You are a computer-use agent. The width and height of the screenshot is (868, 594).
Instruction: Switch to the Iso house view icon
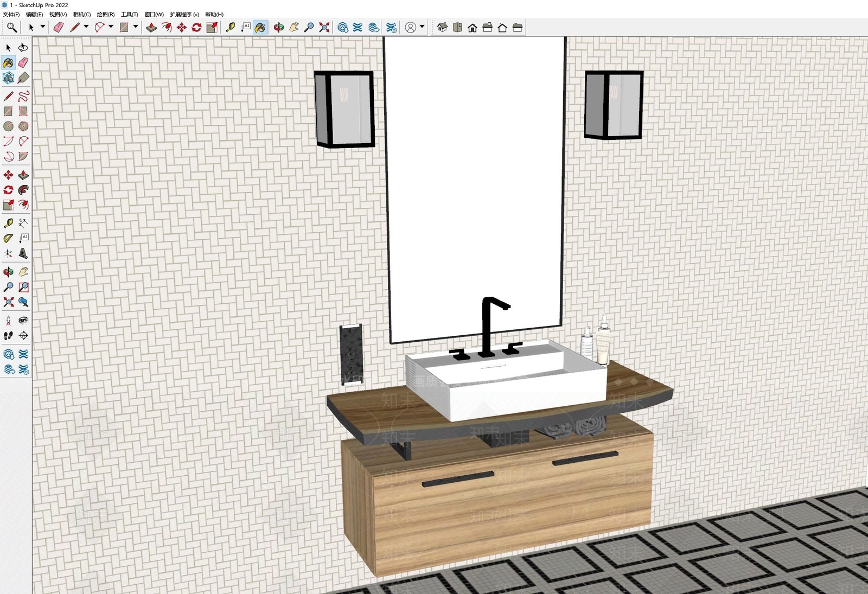pos(442,27)
